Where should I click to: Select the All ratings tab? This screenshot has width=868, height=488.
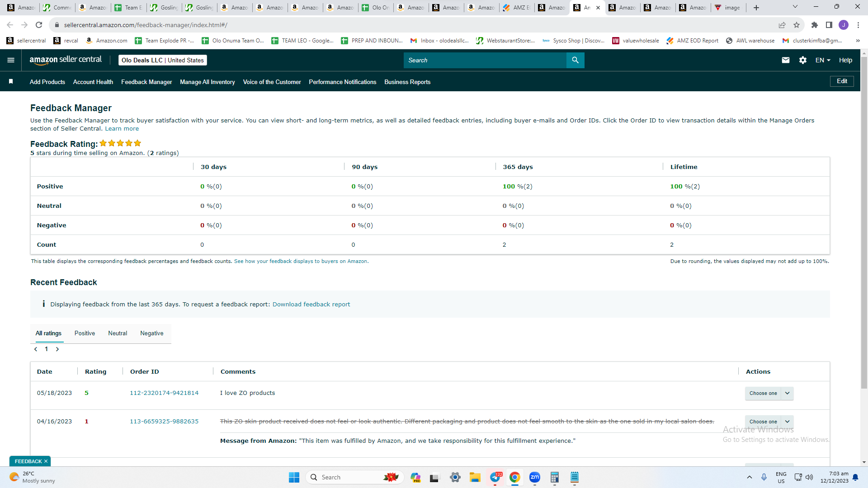48,333
